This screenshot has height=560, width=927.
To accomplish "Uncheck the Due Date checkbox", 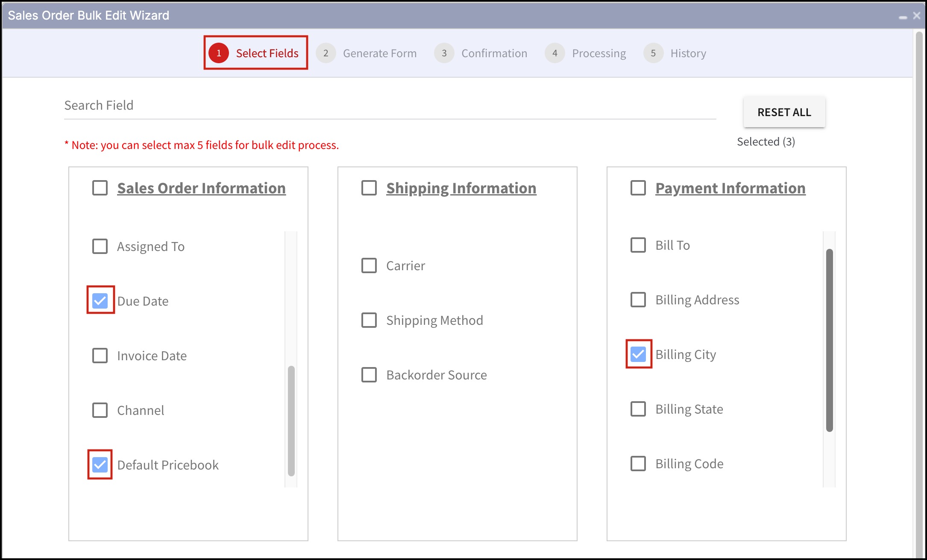I will (x=100, y=300).
